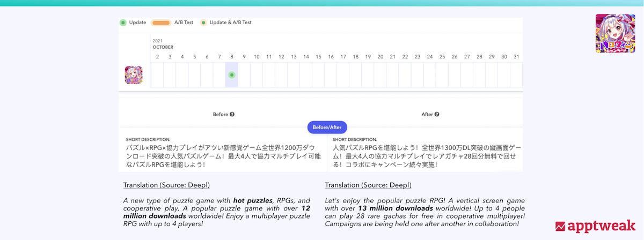Click the OCTOBER month label
Screen dimensions: 644x240
pyautogui.click(x=163, y=47)
